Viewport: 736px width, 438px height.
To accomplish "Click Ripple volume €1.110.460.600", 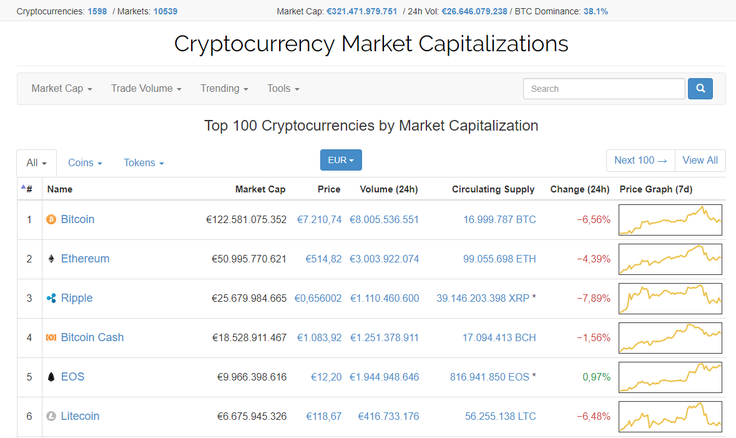I will 384,298.
